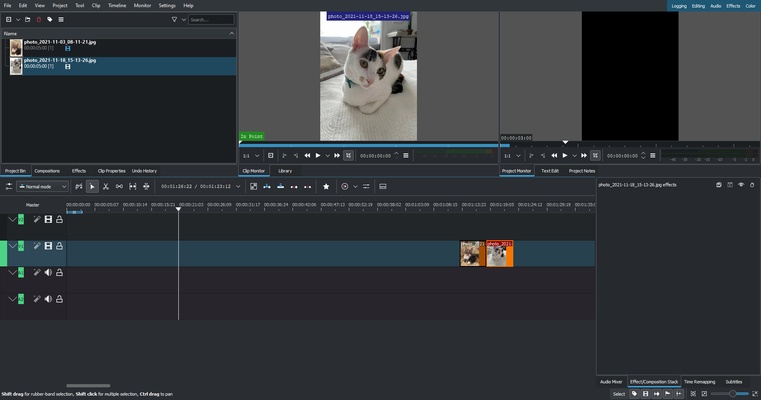Click the Add clip icon in Project Bin
Viewport: 761px width, 400px height.
pos(9,19)
